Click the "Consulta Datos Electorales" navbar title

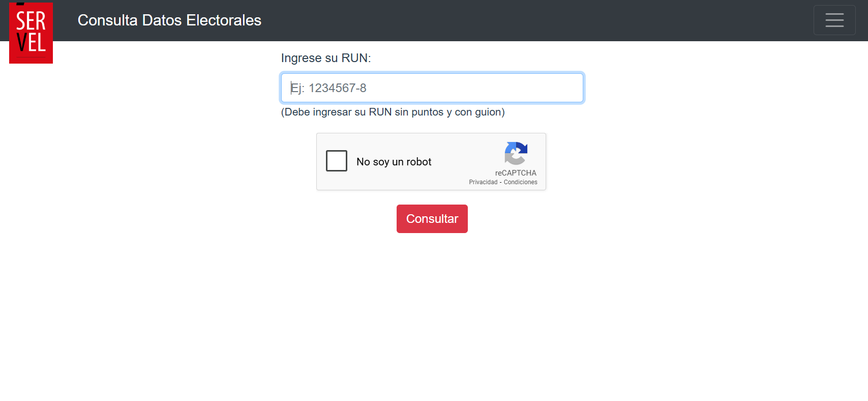point(169,20)
